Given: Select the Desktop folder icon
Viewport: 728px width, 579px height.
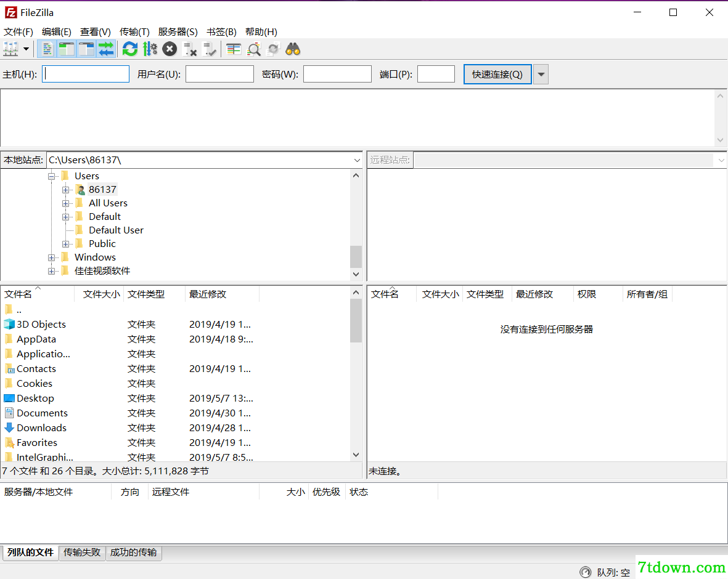Looking at the screenshot, I should 9,398.
